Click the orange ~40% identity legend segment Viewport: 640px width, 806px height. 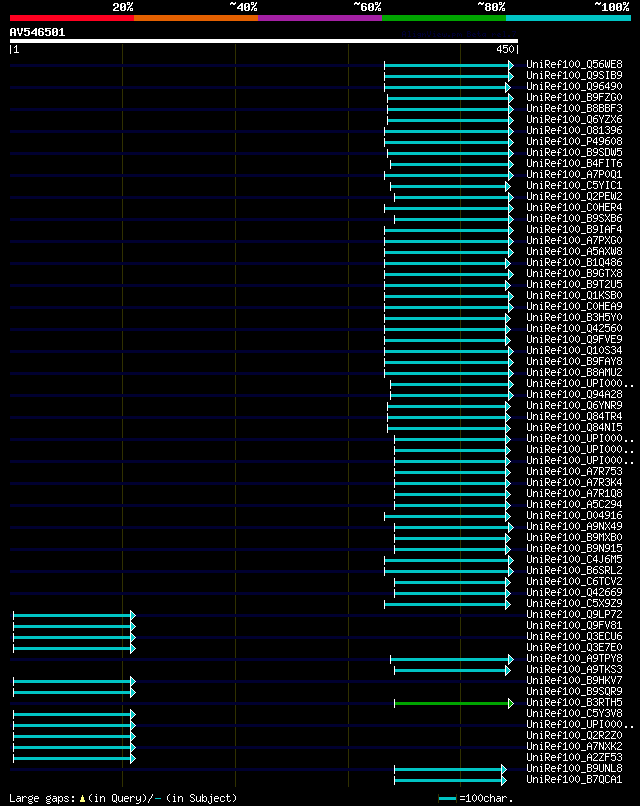pos(196,18)
